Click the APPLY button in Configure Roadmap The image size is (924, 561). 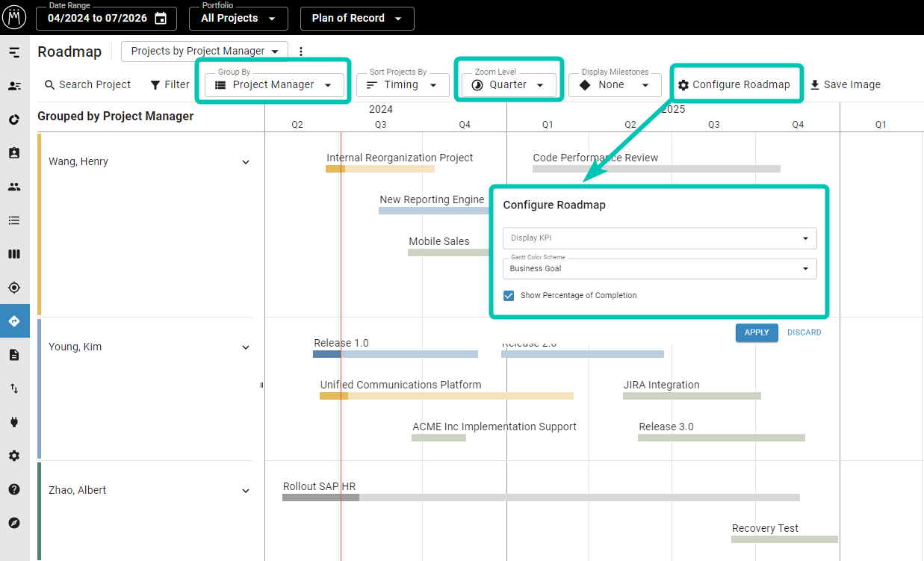[757, 332]
